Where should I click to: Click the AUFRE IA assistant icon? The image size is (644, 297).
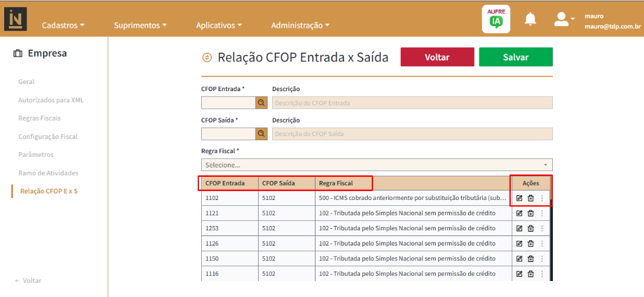495,19
